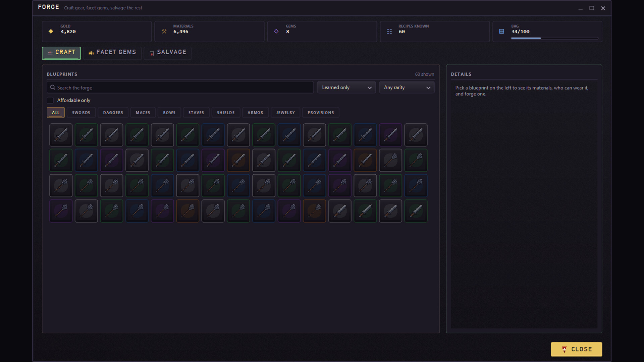Select the purple mace blueprint in the third row
Image resolution: width=644 pixels, height=362 pixels.
click(340, 186)
